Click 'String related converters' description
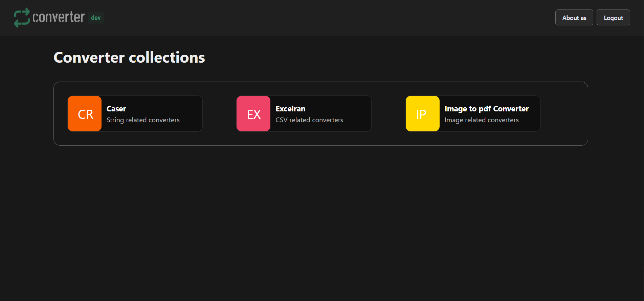 143,120
